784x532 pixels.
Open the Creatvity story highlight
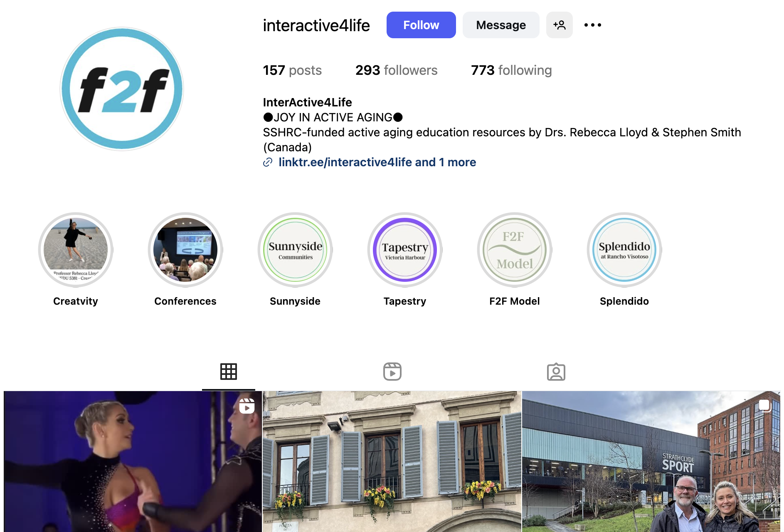76,250
